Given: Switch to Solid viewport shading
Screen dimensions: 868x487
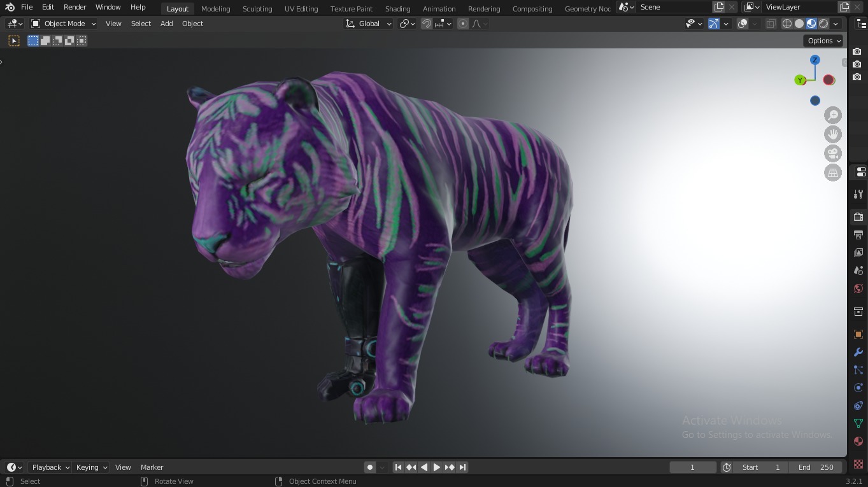Looking at the screenshot, I should tap(799, 24).
